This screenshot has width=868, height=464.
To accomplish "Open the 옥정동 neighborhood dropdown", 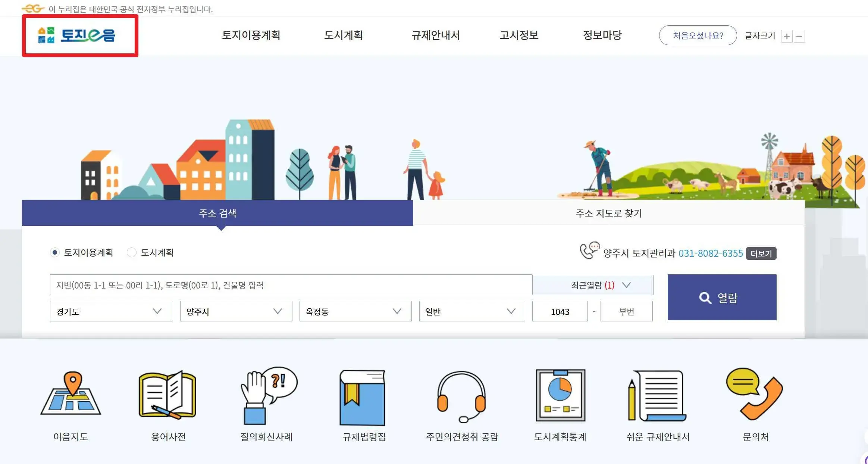I will [x=355, y=311].
